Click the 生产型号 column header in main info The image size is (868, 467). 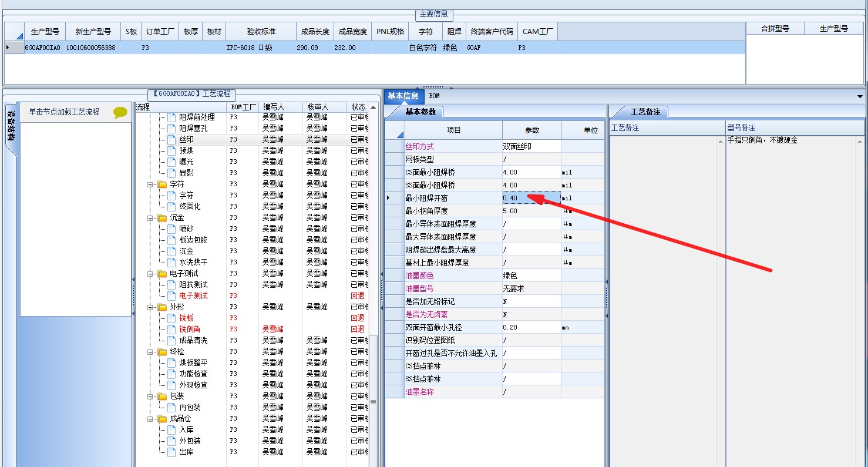coord(45,31)
